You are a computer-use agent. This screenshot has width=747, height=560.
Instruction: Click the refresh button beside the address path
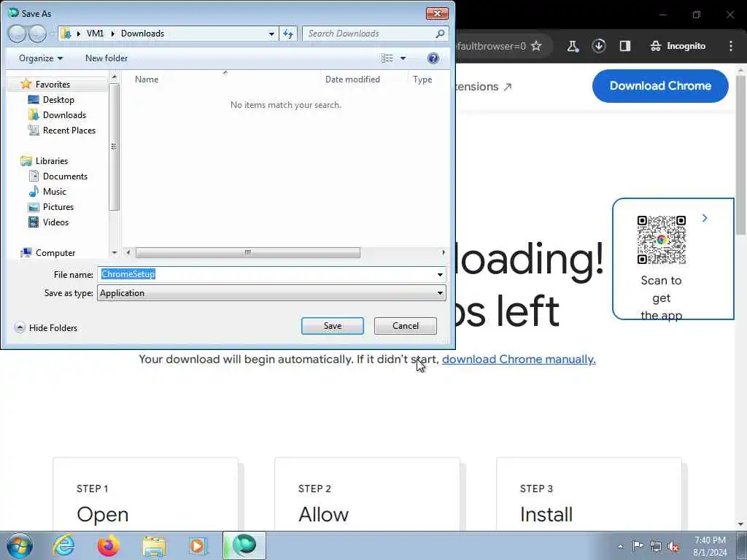(x=288, y=34)
